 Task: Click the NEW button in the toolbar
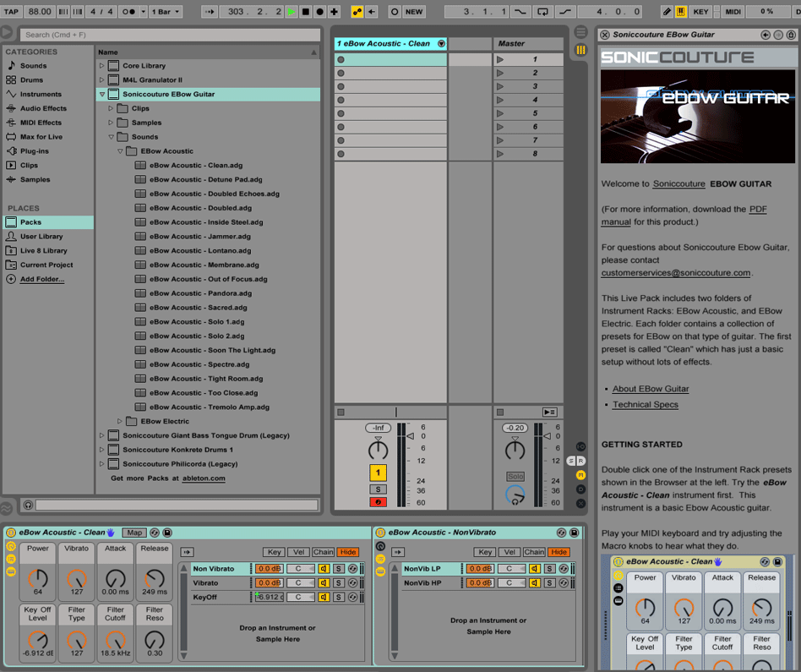(414, 12)
